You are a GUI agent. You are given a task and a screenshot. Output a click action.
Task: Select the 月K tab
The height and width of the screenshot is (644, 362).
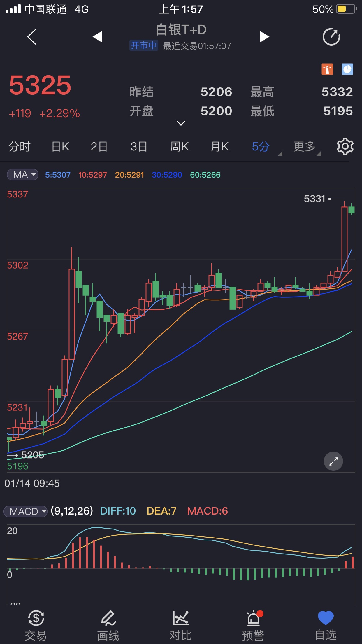220,146
